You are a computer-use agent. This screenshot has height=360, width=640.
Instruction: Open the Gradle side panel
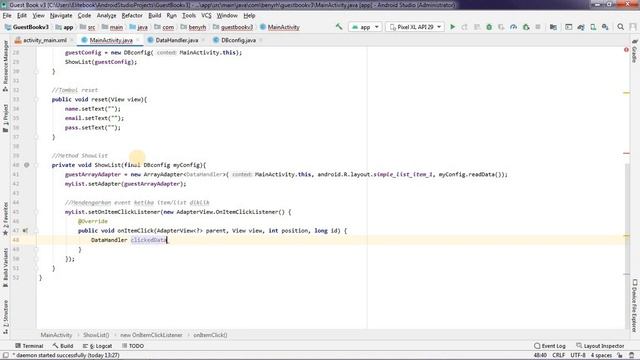(x=635, y=51)
